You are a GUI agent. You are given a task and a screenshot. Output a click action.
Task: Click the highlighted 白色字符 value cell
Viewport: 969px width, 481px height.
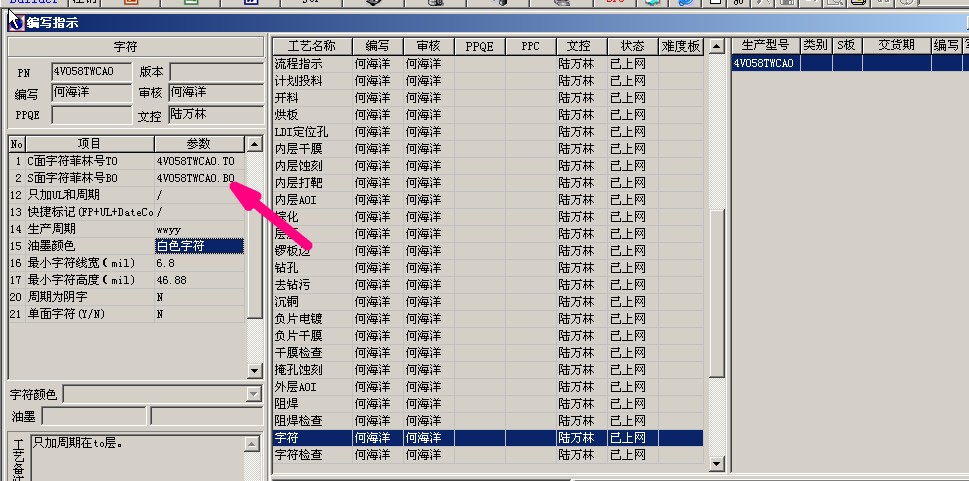pos(199,246)
